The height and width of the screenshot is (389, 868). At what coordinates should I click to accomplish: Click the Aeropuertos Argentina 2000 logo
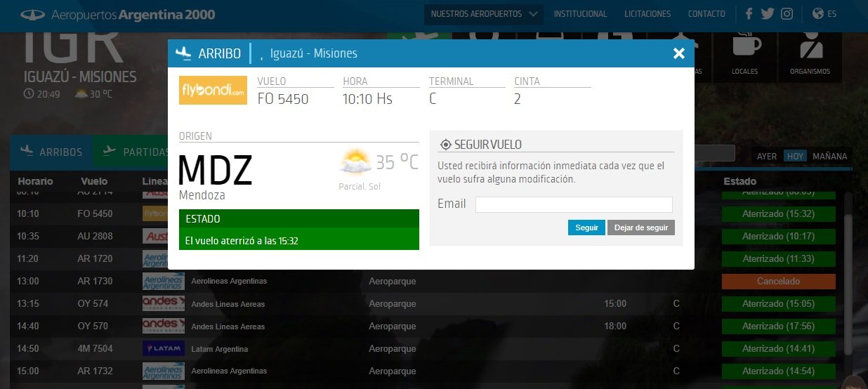117,15
